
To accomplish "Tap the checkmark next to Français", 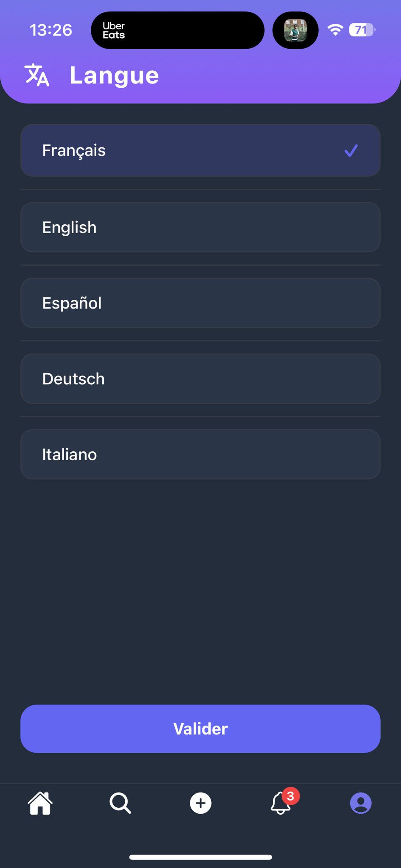I will [x=351, y=150].
